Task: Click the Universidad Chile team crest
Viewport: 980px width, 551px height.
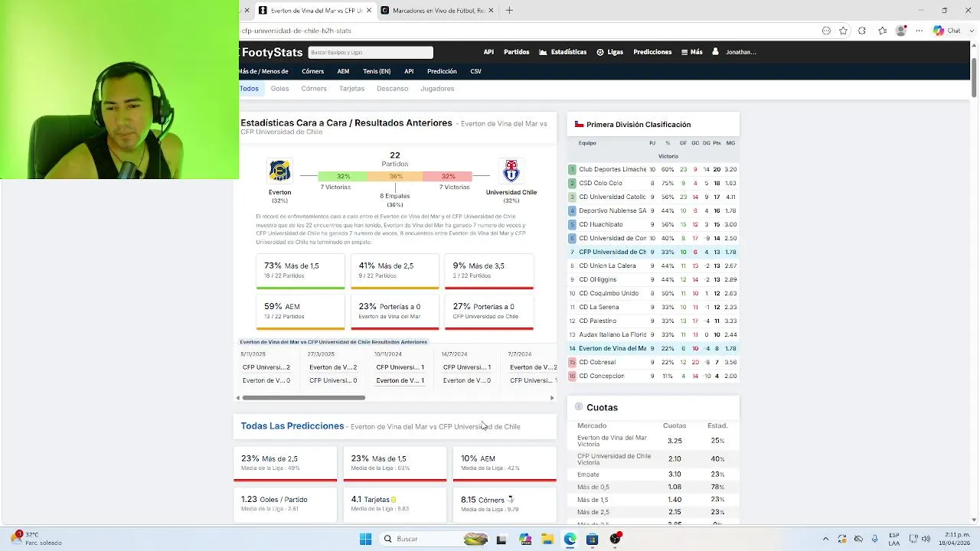Action: pyautogui.click(x=511, y=171)
